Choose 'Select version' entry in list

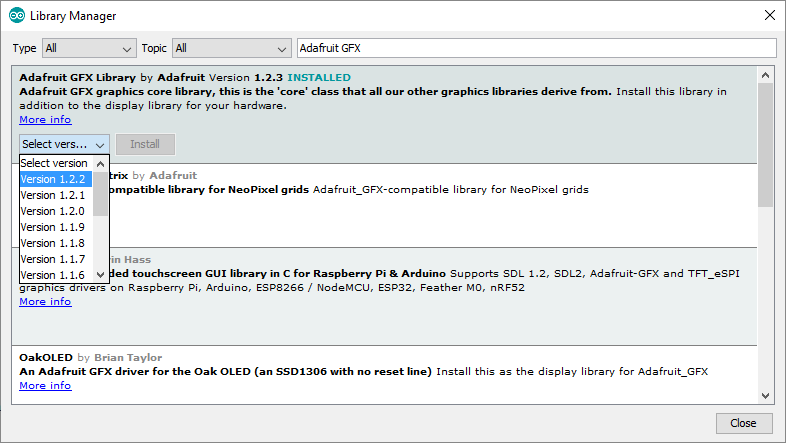[x=56, y=163]
